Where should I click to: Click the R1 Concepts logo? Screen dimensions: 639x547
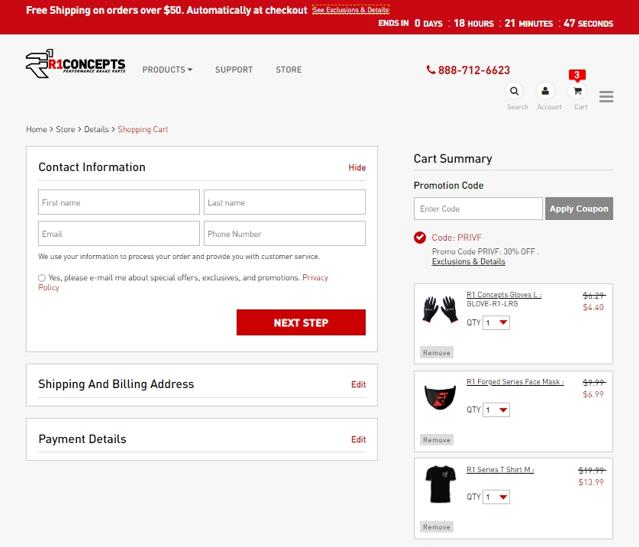(75, 64)
